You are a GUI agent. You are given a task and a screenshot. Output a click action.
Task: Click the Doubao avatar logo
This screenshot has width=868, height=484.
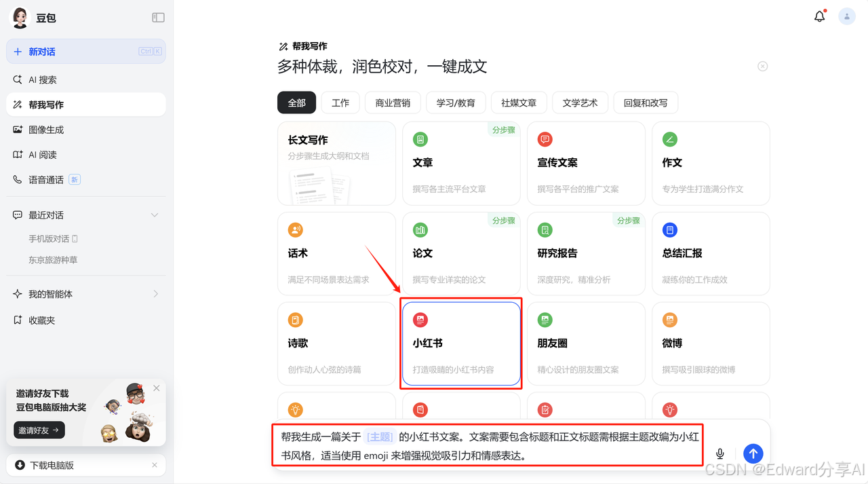point(20,18)
